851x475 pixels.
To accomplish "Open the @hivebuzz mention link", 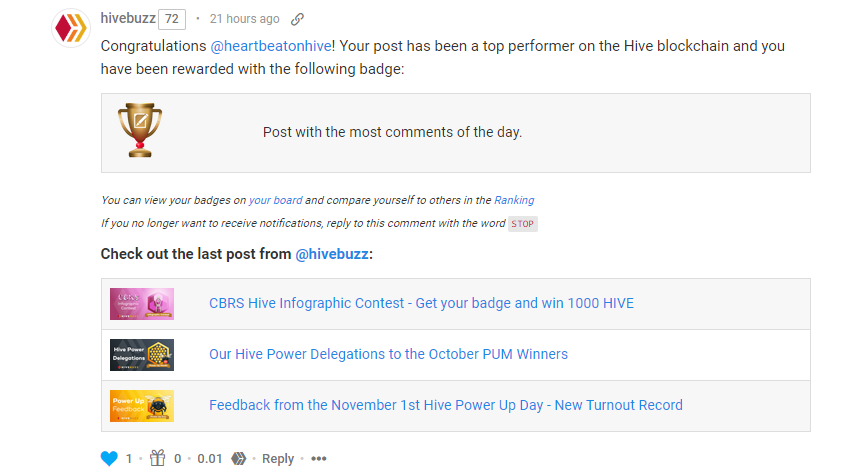I will tap(332, 254).
